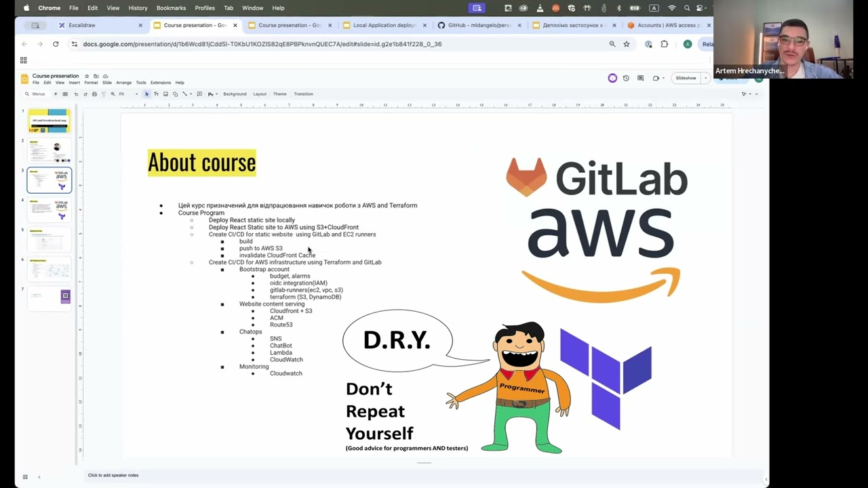The image size is (868, 488).
Task: Close the Excalidraw browser tab
Action: tap(140, 25)
